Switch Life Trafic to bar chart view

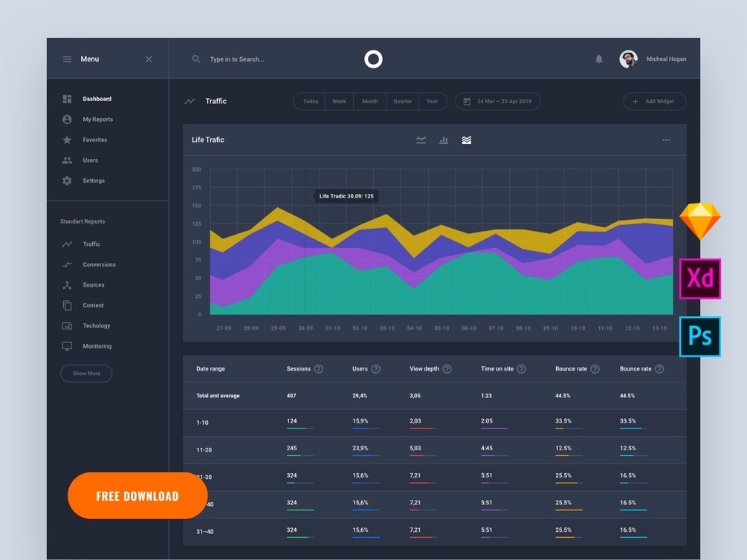[x=444, y=140]
